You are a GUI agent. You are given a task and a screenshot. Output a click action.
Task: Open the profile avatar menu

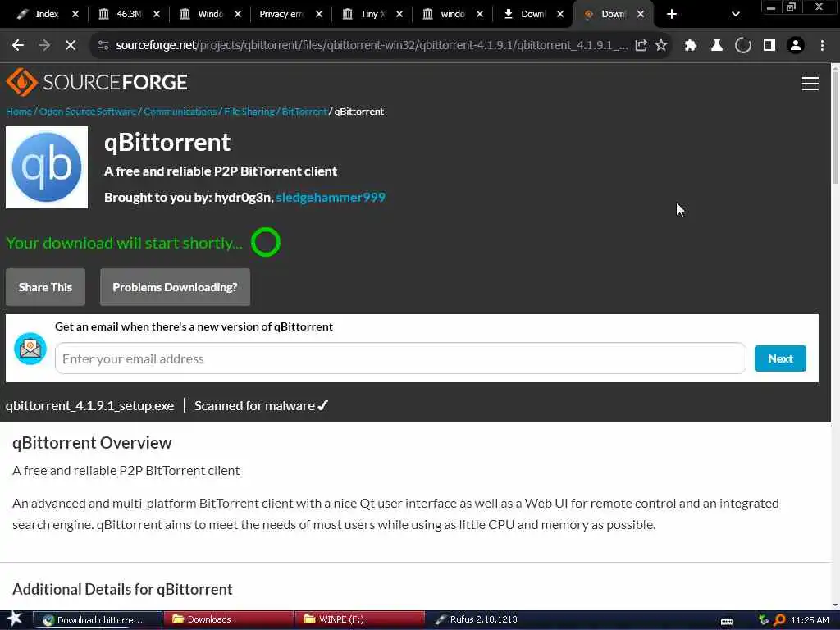coord(796,46)
